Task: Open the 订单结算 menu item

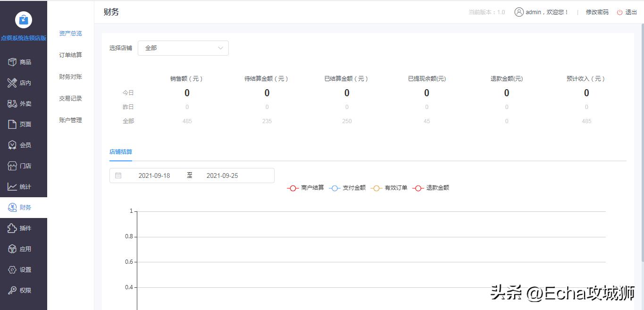Action: [x=70, y=55]
